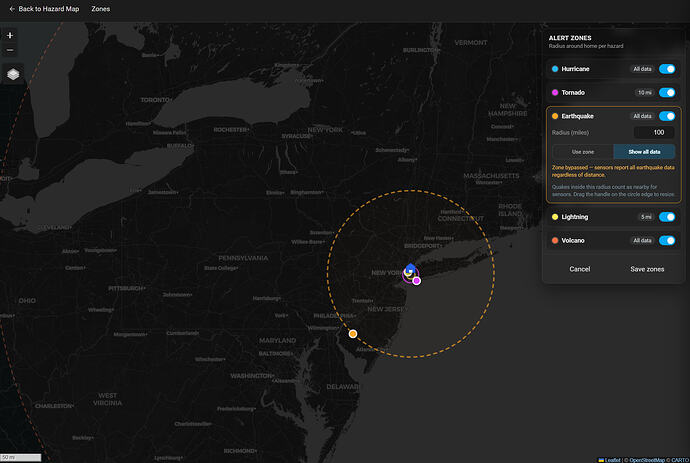Toggle the Tornado alert switch
The image size is (690, 463).
(x=667, y=92)
